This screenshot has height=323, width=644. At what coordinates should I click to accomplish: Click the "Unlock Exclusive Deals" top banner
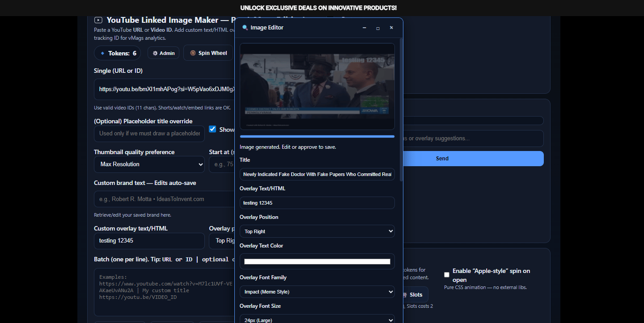coord(318,8)
